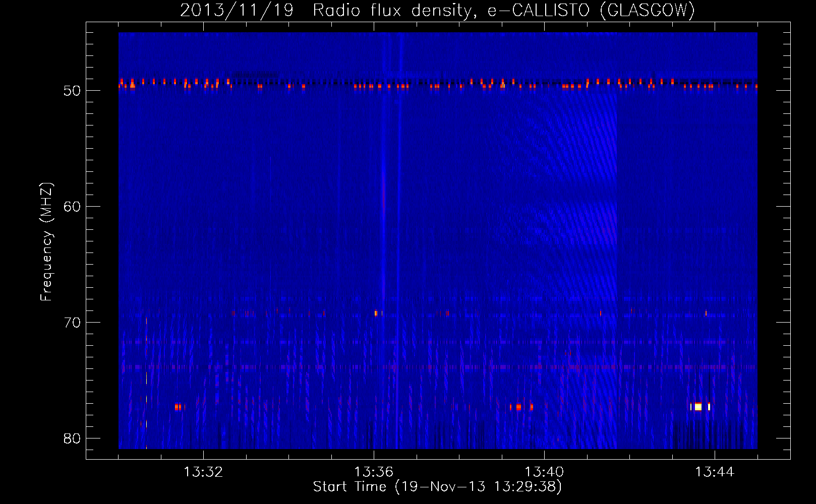Click the '80' frequency tick label
Screen dimensions: 816x504
[x=72, y=438]
